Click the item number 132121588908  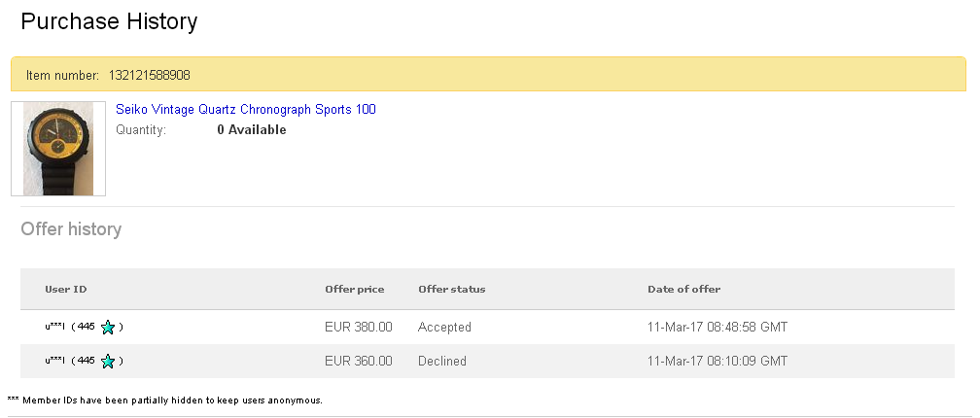click(x=150, y=75)
